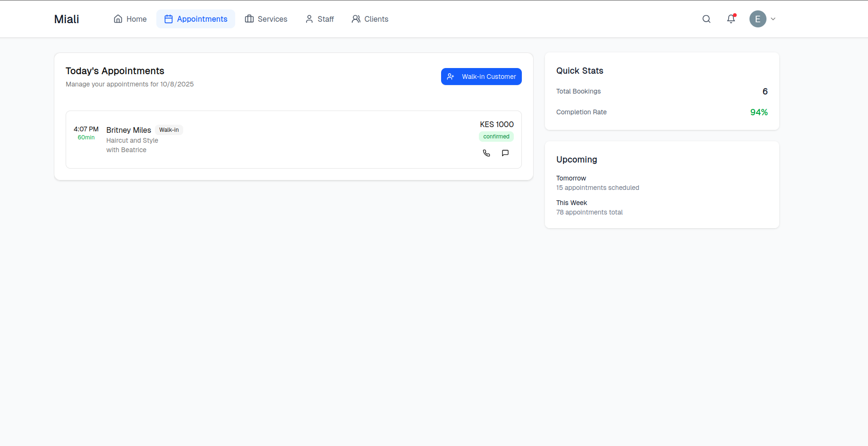Open Services nav item
The height and width of the screenshot is (446, 868).
coord(266,19)
